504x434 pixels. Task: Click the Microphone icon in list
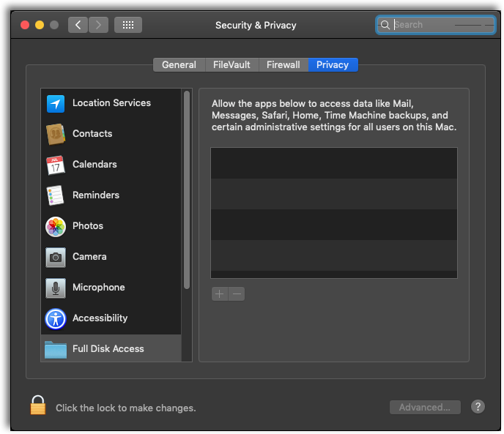point(56,288)
